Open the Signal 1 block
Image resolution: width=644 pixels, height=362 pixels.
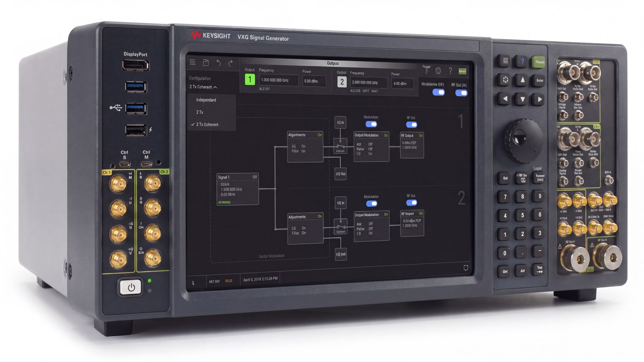(x=237, y=189)
